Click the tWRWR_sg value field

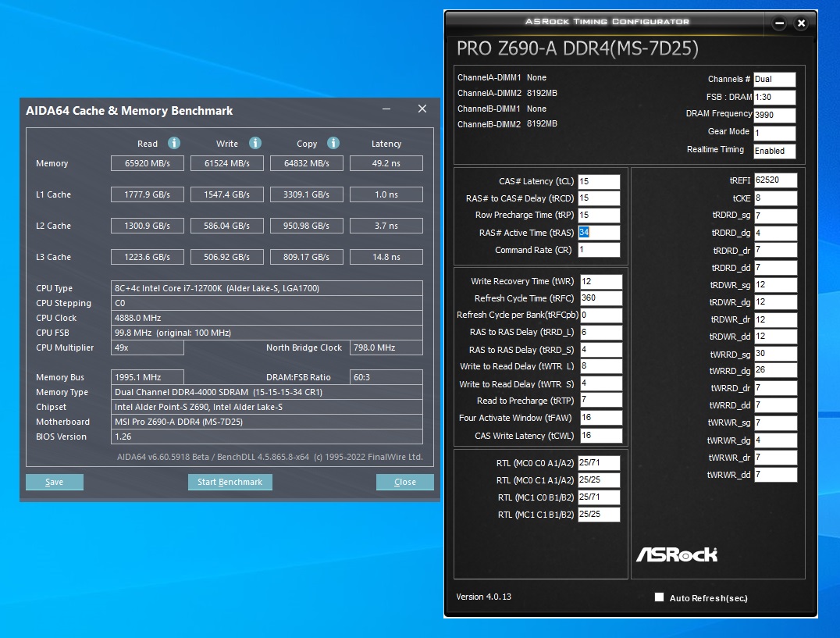click(x=775, y=422)
